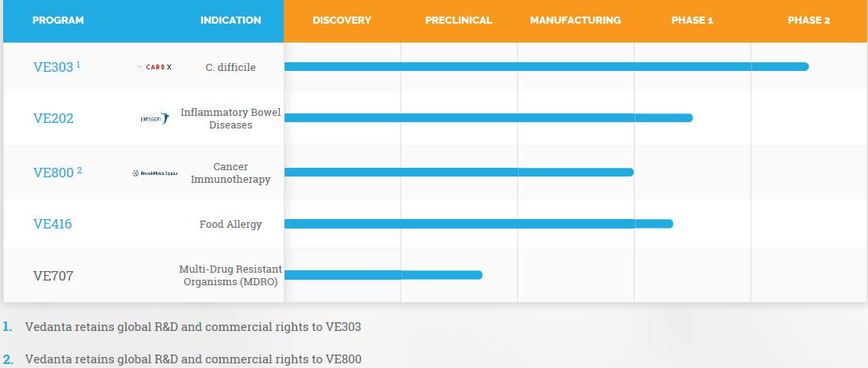868x368 pixels.
Task: Click the PHASE 1 column header
Action: (x=691, y=20)
